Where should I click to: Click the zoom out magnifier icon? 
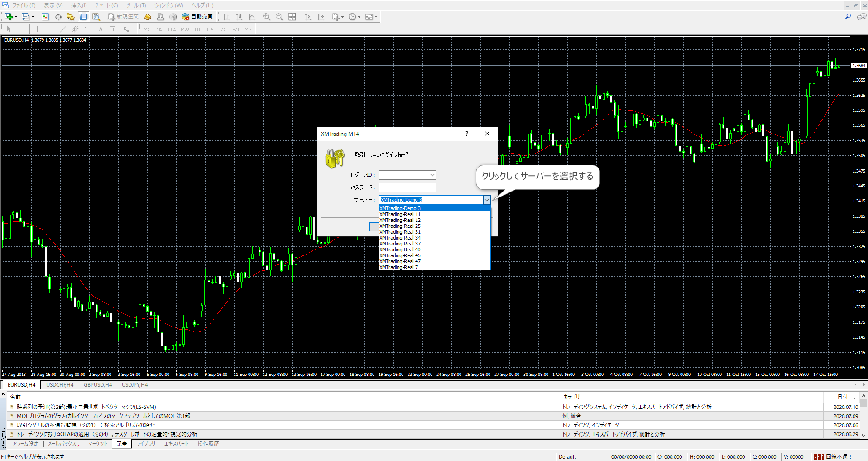(279, 17)
